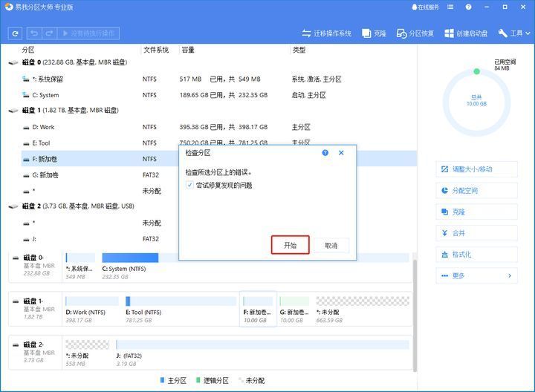Click the 分区 column header
This screenshot has height=392, width=535.
coord(28,50)
